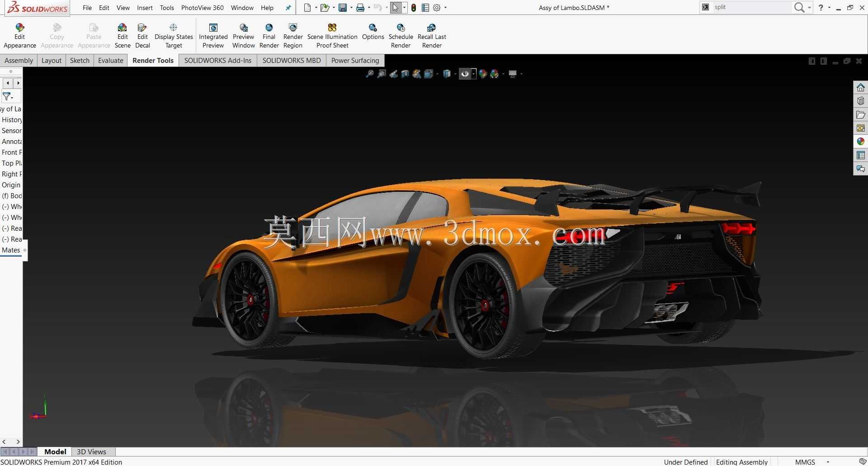
Task: Open Schedule Render dialog
Action: [x=401, y=36]
